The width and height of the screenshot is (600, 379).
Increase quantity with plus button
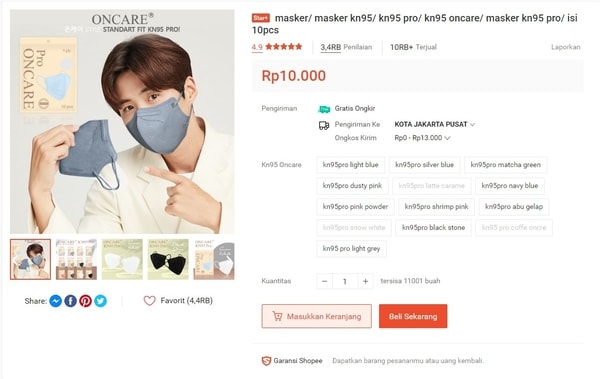click(x=365, y=281)
